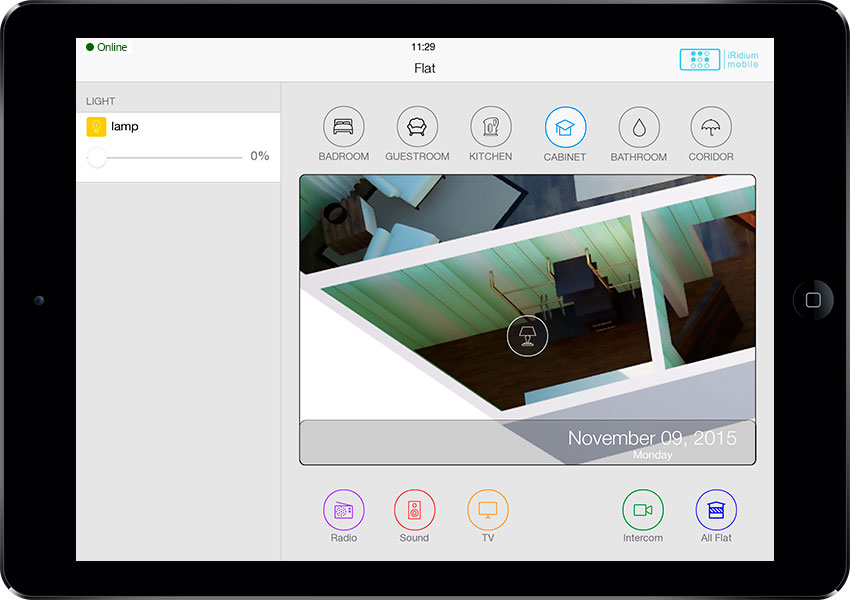Viewport: 850px width, 600px height.
Task: Click the CABINET label
Action: [565, 157]
